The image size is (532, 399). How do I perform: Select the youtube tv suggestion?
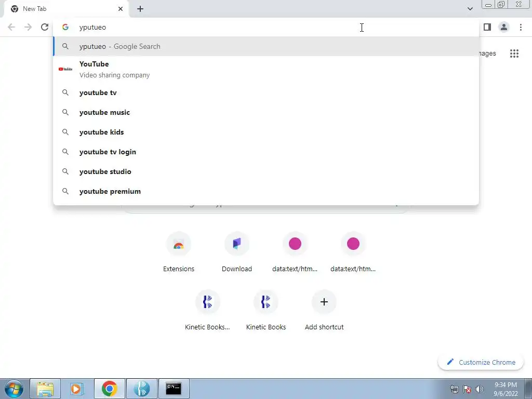pos(266,92)
